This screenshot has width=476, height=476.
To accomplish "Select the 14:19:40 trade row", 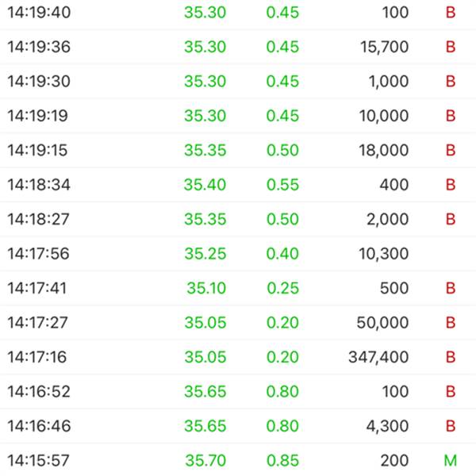I will pos(238,13).
